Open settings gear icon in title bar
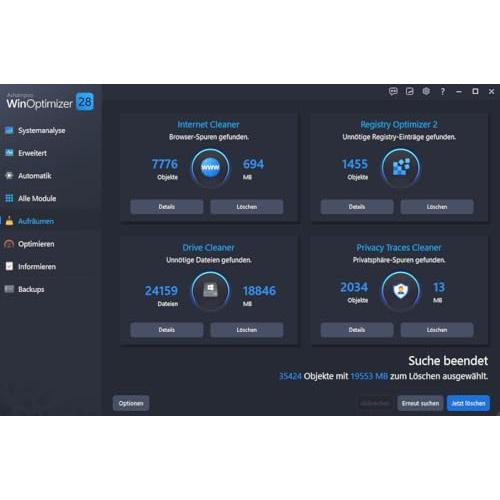Viewport: 500px width, 500px height. 426,91
